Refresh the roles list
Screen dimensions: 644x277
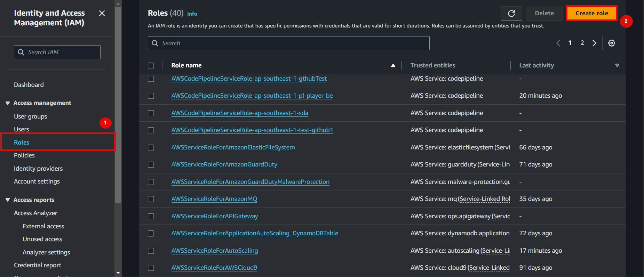click(x=511, y=14)
